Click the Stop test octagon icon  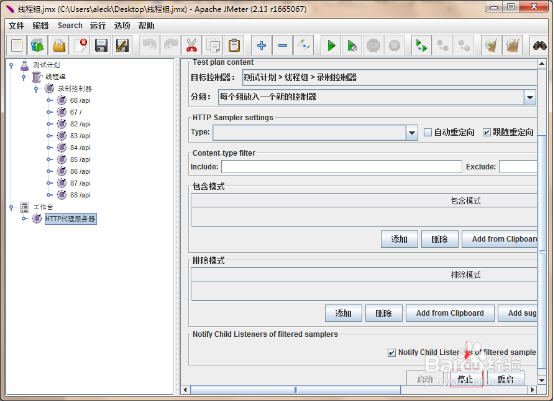tap(373, 46)
